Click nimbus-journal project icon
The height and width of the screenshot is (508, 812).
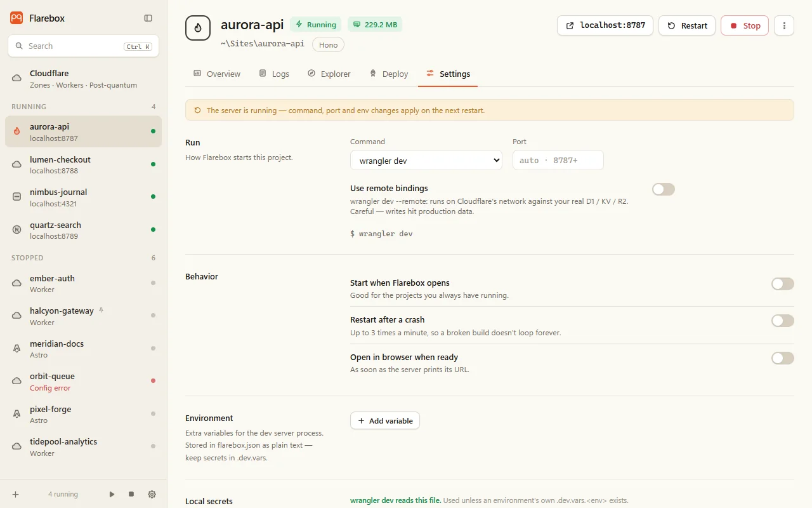(17, 197)
